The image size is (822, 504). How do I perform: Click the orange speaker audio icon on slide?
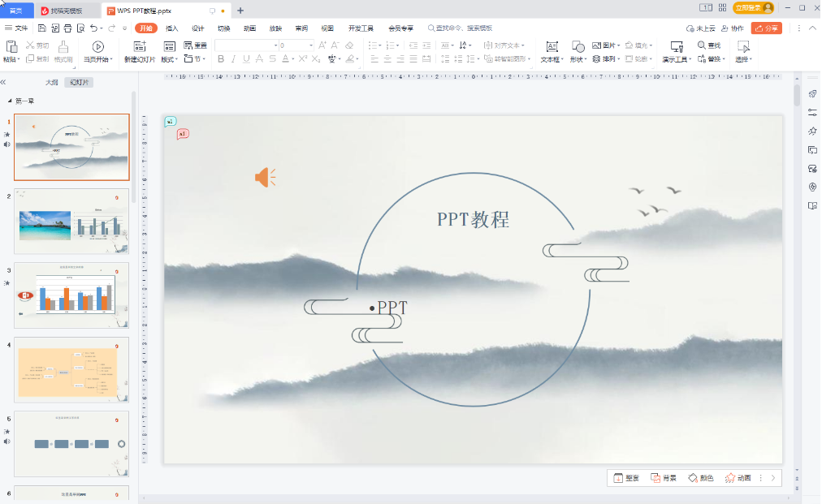(x=266, y=177)
